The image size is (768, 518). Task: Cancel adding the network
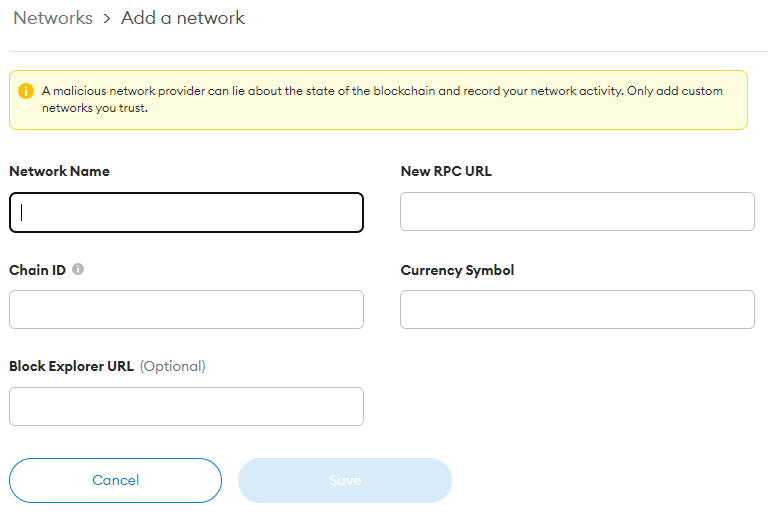pyautogui.click(x=116, y=480)
